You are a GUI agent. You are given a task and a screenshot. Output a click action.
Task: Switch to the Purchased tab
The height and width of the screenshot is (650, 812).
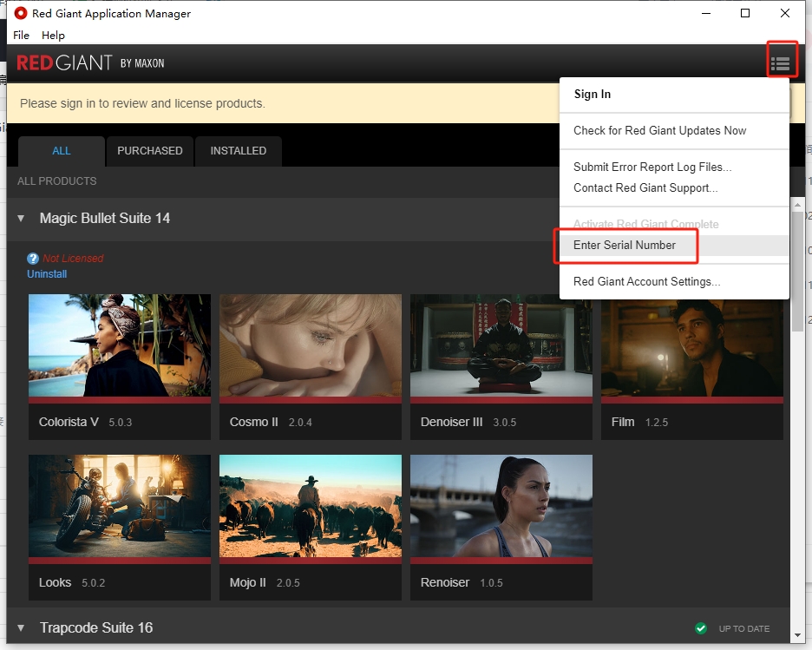click(149, 151)
